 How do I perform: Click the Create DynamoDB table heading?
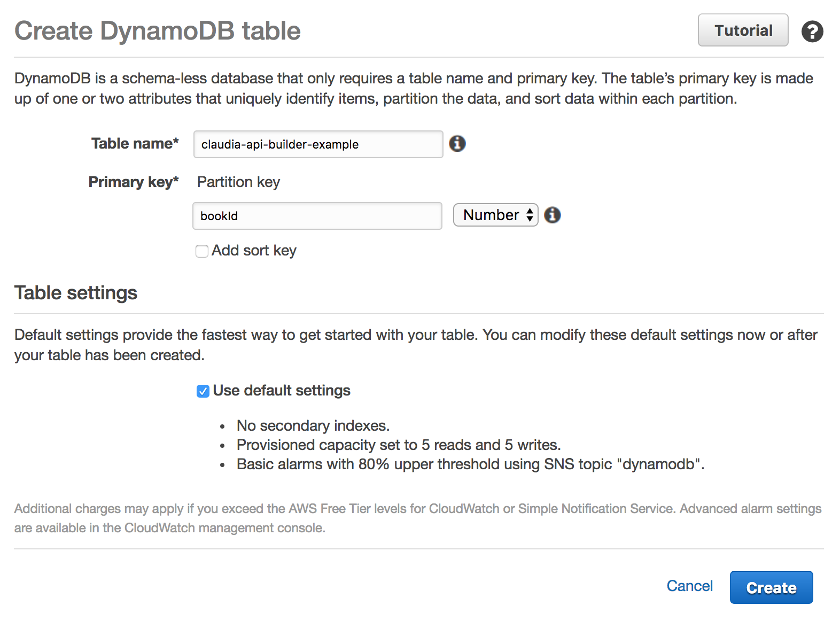(x=158, y=31)
